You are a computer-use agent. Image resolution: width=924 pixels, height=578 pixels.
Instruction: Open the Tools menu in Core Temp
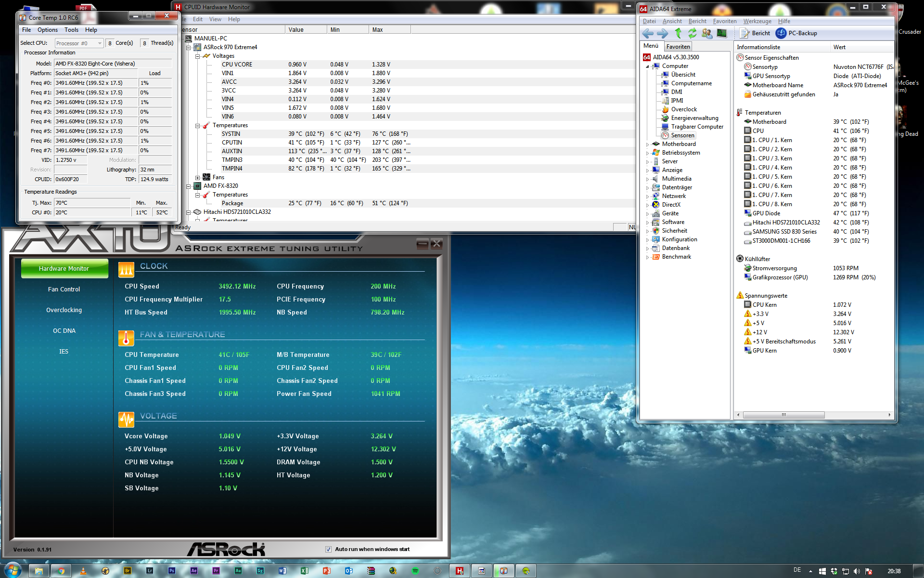point(71,30)
